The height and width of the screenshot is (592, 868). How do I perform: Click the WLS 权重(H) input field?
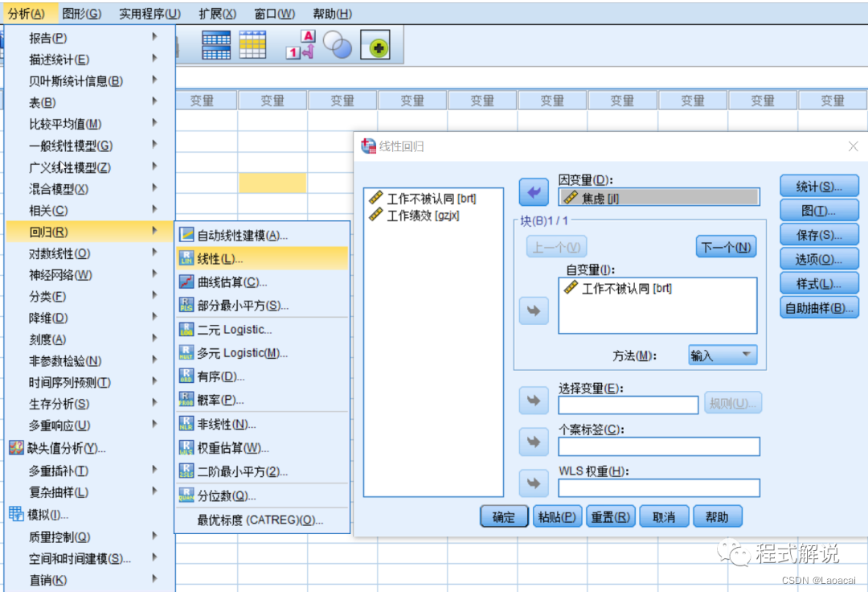click(659, 488)
